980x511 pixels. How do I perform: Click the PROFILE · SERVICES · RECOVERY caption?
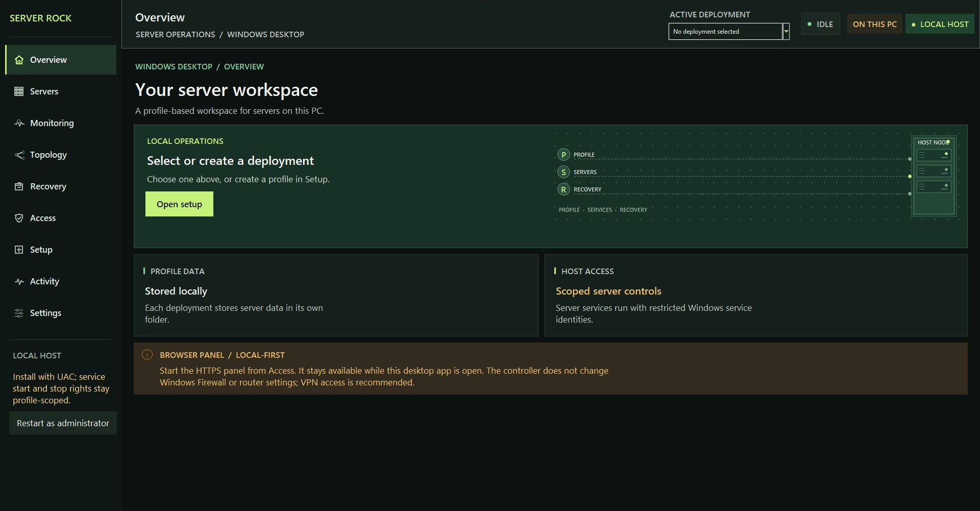tap(603, 210)
